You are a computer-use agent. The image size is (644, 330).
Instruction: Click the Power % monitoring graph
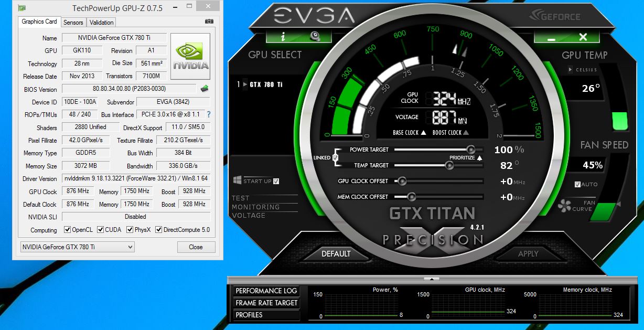(x=361, y=305)
